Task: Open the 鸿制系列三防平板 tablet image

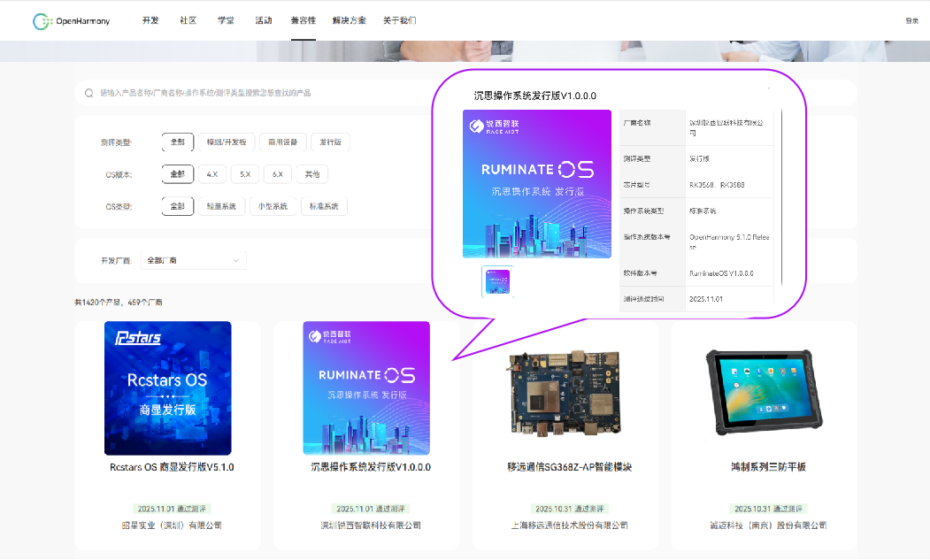Action: coord(764,388)
